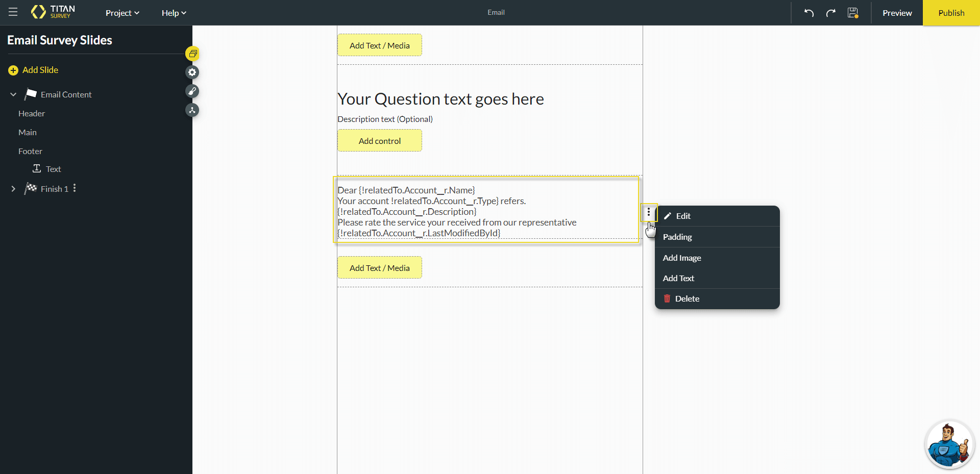
Task: Click the redo arrow icon
Action: click(x=831, y=13)
